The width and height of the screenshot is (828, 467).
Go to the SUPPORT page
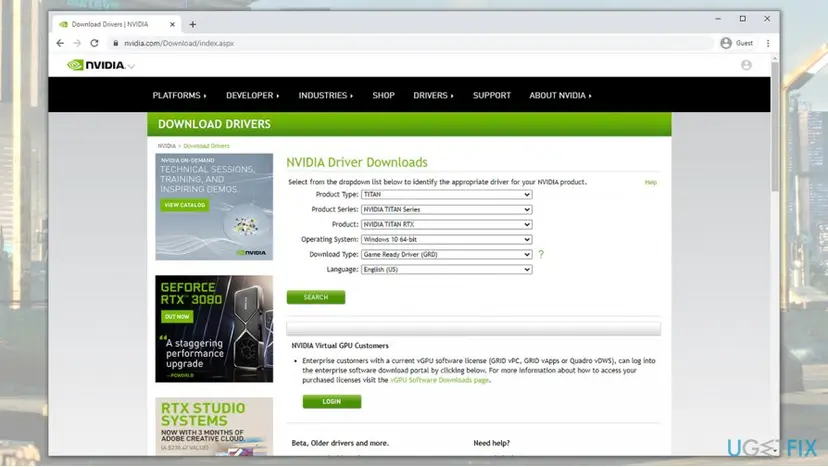492,96
